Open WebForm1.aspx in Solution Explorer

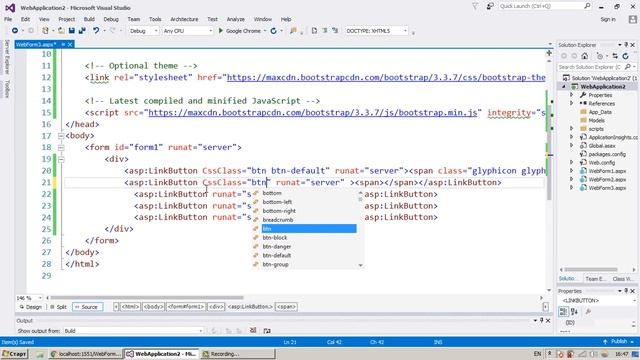tap(607, 171)
